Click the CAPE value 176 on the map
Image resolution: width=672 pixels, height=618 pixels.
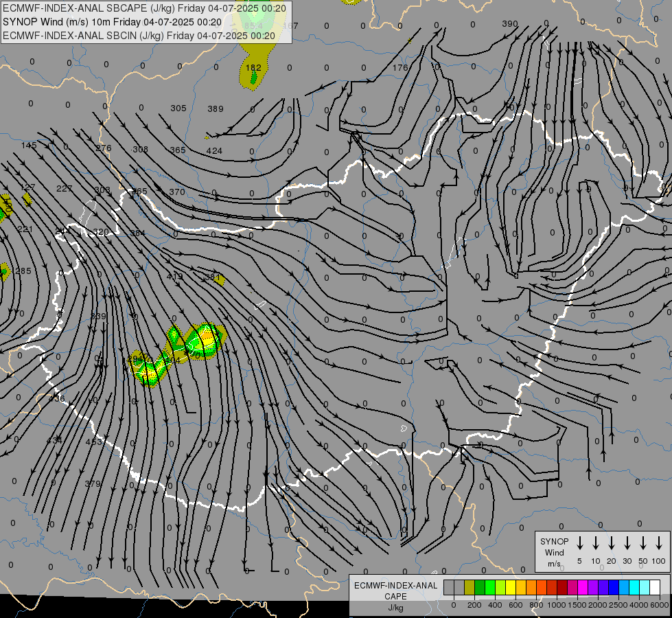coord(400,68)
